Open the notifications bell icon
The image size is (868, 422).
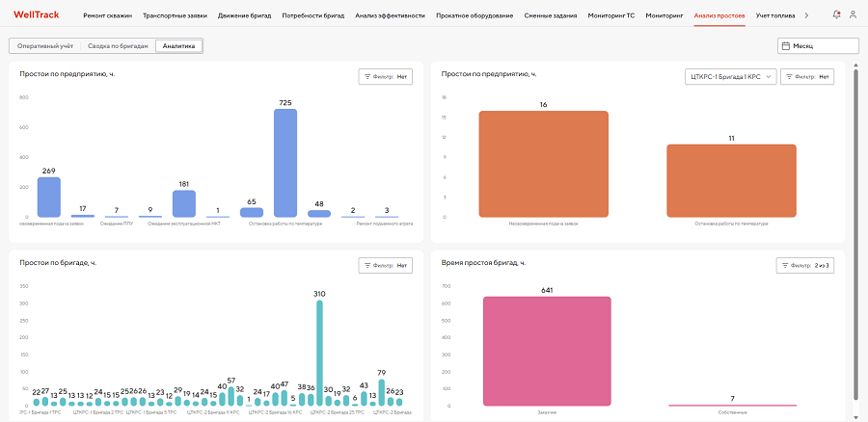(836, 15)
